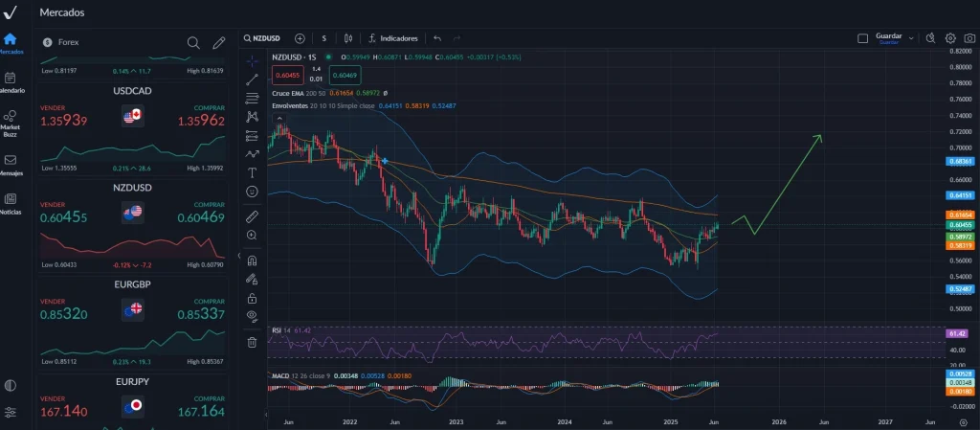
Task: Undo the last chart action
Action: [437, 38]
